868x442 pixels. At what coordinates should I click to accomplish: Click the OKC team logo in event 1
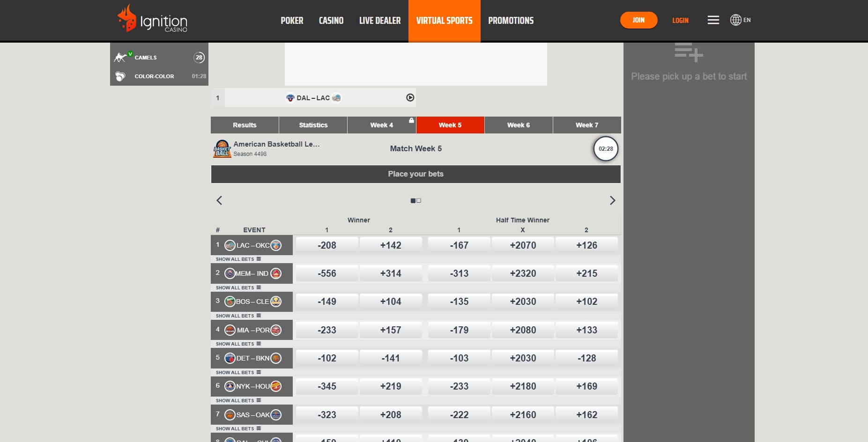point(276,245)
